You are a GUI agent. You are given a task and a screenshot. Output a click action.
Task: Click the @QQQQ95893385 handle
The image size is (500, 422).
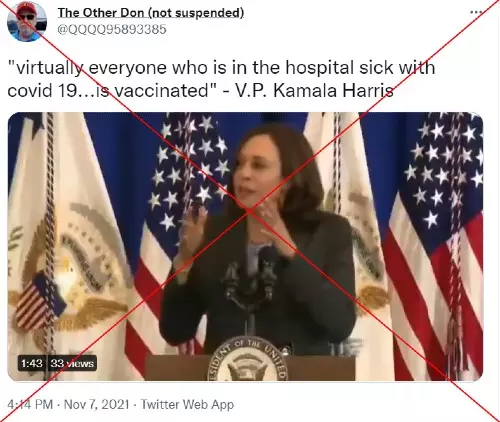[112, 29]
